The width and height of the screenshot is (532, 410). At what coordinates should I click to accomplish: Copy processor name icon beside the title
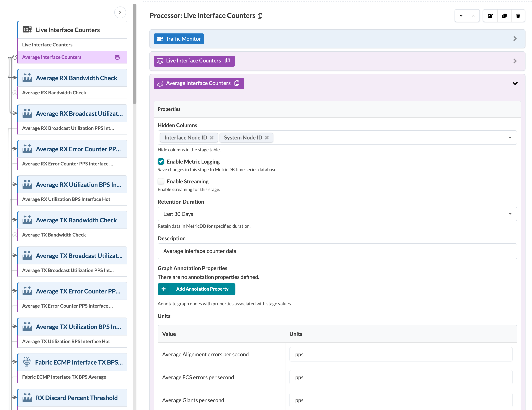tap(260, 16)
